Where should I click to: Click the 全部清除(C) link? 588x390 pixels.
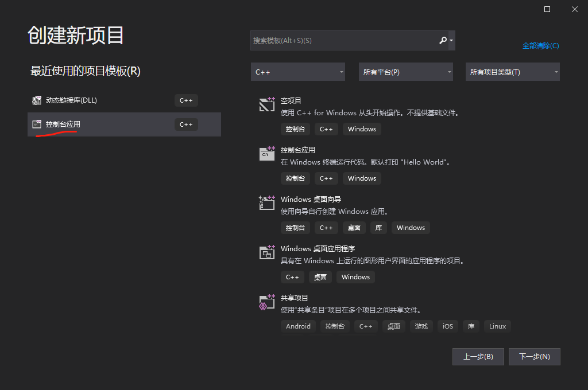point(540,46)
